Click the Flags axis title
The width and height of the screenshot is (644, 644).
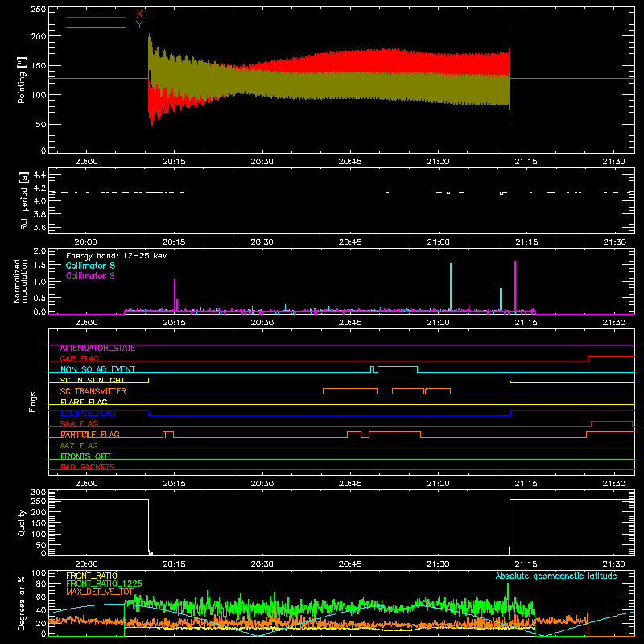(33, 402)
